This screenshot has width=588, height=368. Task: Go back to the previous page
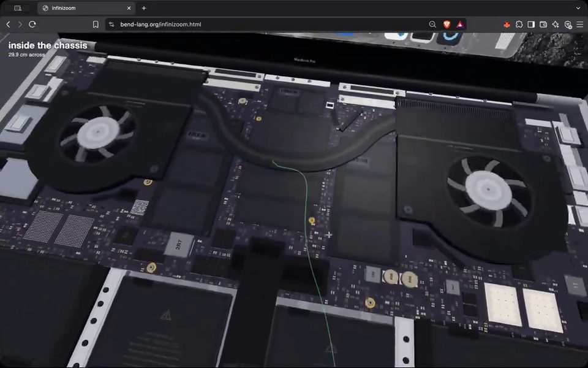[8, 25]
